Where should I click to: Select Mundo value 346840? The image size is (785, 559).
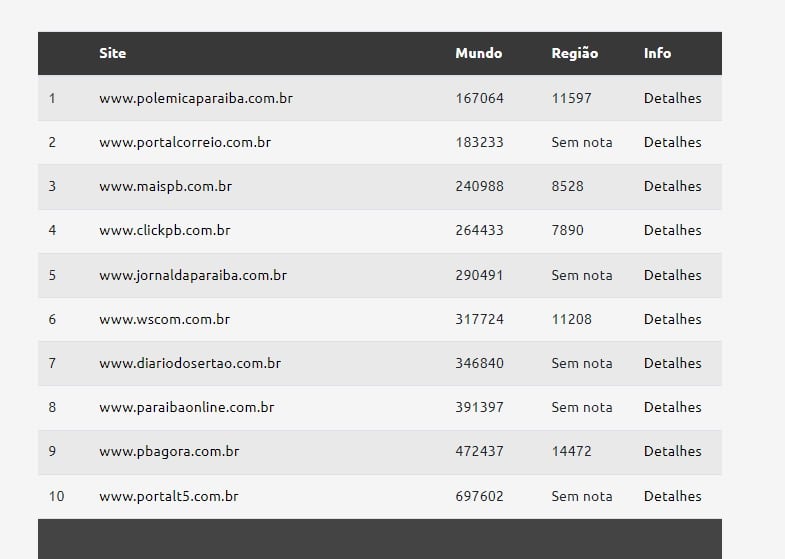(x=479, y=363)
